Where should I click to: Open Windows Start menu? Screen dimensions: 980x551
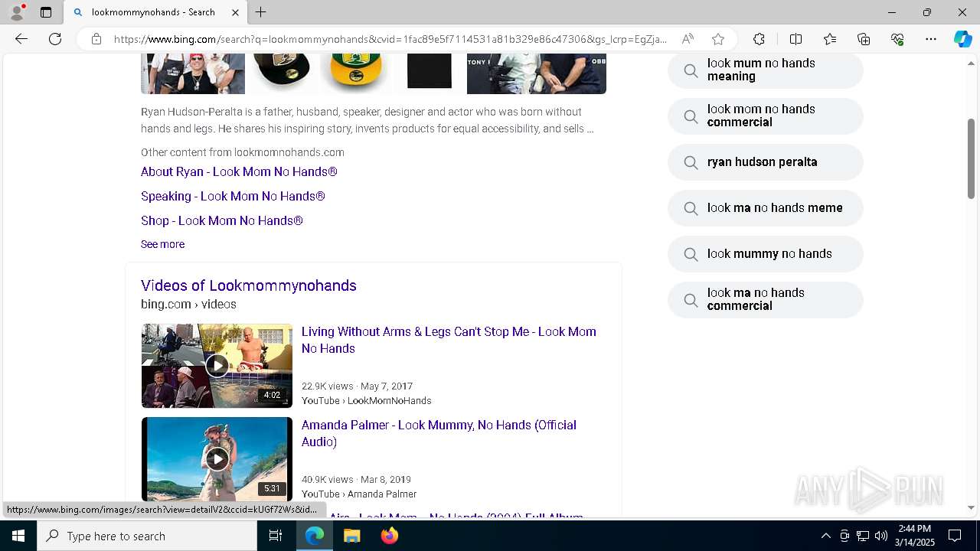18,536
